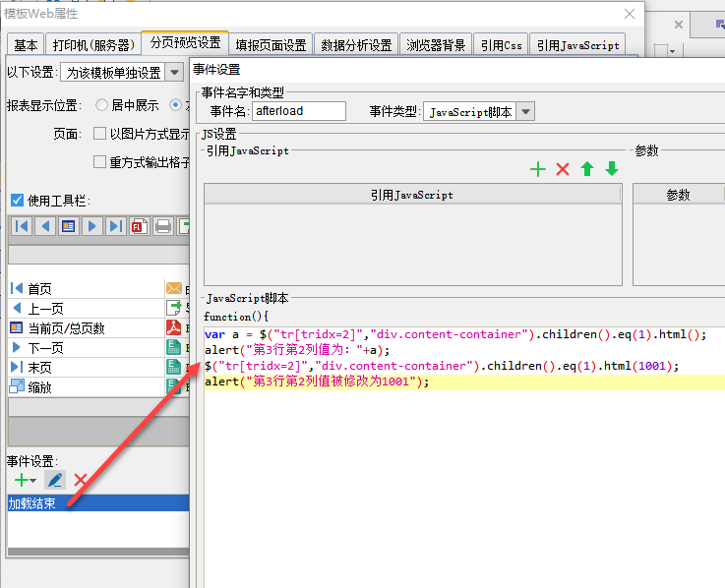Click the 参数 column header
The height and width of the screenshot is (588, 725).
tap(679, 195)
